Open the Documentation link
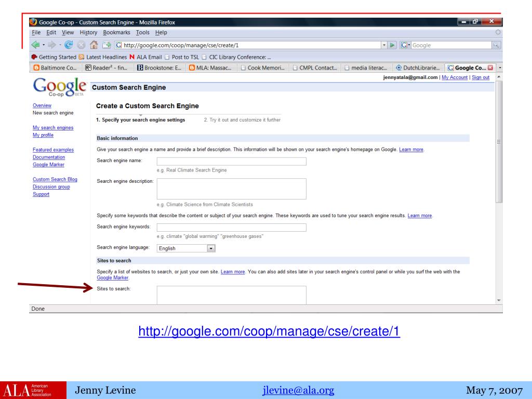This screenshot has height=399, width=532. (x=49, y=157)
